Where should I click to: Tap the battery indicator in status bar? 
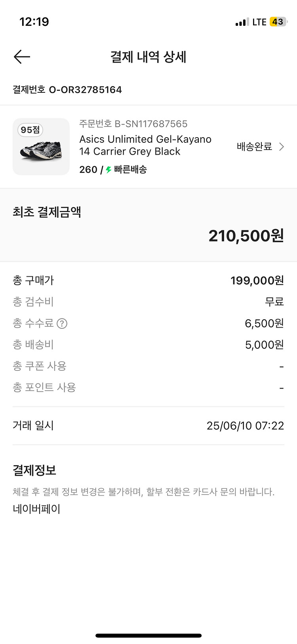(x=278, y=22)
